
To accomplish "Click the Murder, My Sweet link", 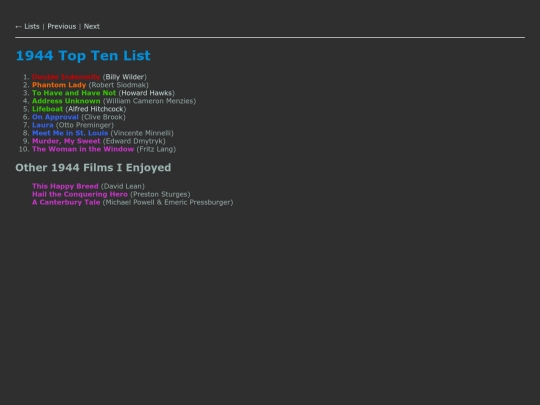I will coord(66,141).
